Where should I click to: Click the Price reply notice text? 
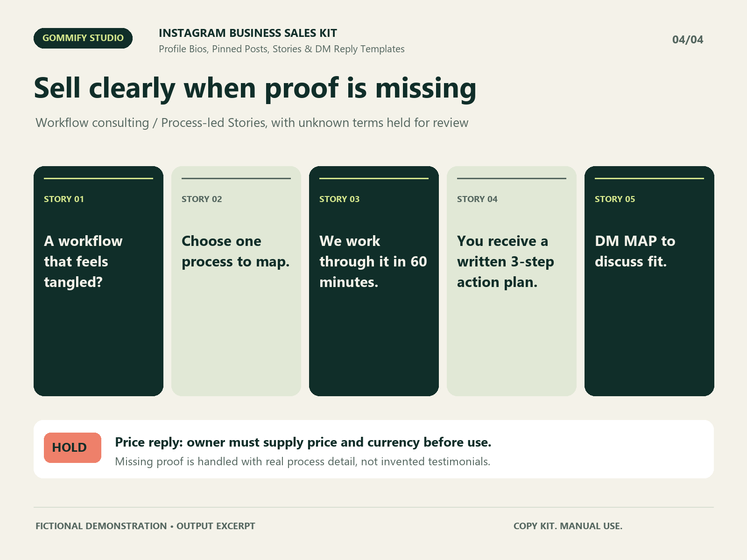point(303,442)
